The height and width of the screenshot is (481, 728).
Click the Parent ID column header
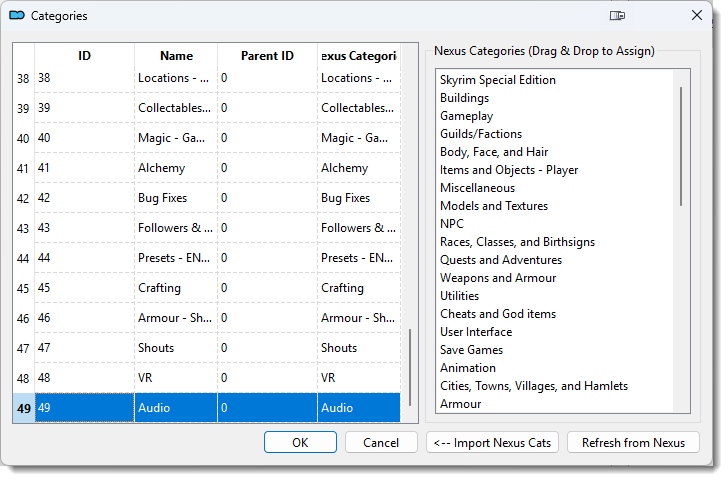tap(267, 56)
